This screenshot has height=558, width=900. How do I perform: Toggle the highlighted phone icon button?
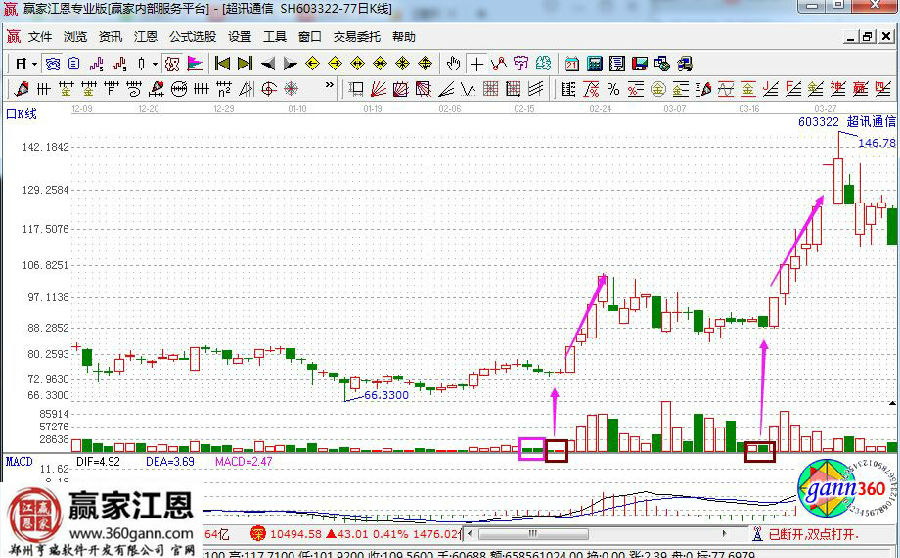pyautogui.click(x=51, y=63)
